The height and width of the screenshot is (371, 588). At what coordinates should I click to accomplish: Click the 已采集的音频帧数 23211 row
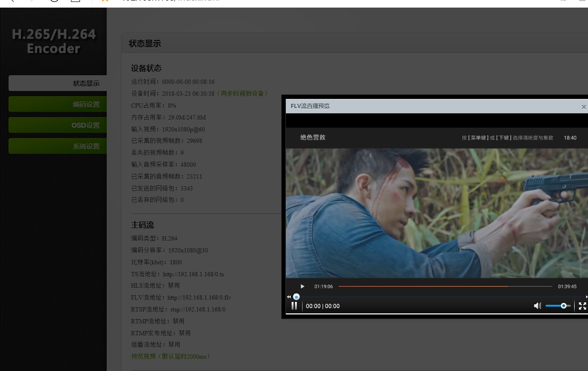pos(166,176)
